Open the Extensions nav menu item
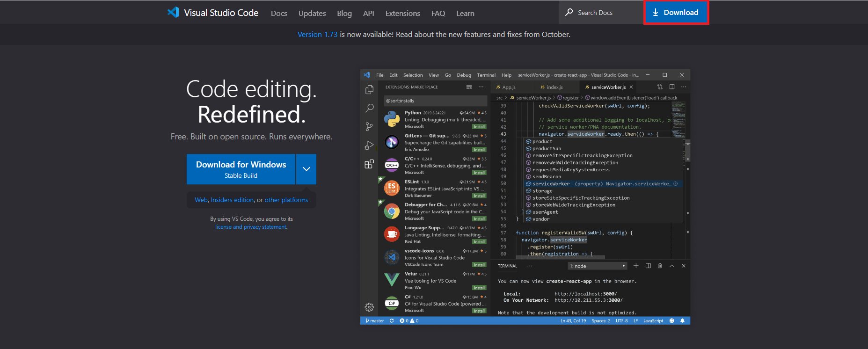This screenshot has width=868, height=349. tap(402, 14)
